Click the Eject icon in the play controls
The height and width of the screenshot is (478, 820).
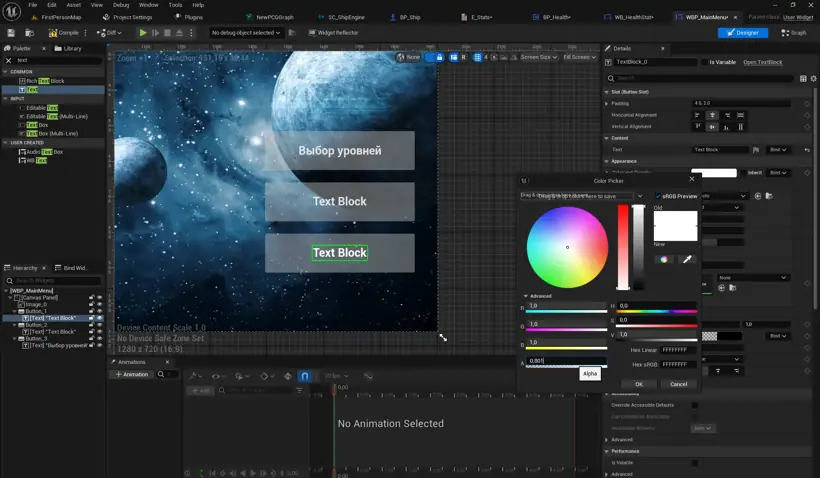[x=179, y=33]
